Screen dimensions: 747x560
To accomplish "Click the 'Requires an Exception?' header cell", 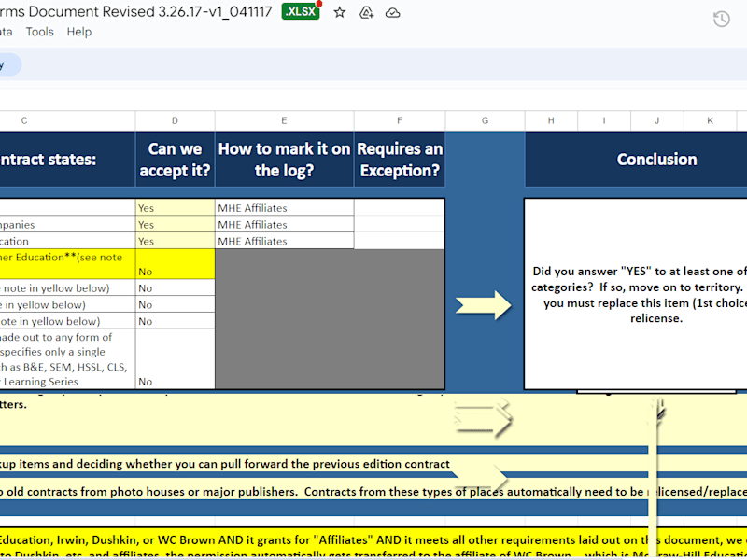I will (400, 160).
